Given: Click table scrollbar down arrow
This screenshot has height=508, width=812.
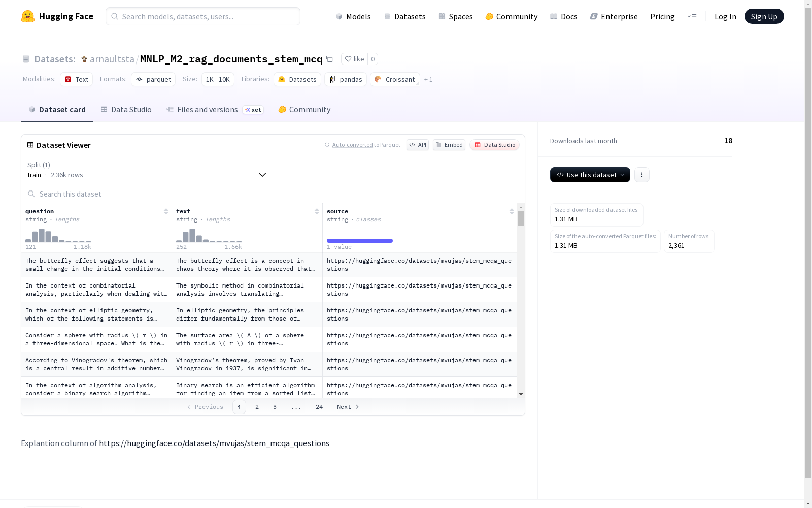Looking at the screenshot, I should [521, 394].
